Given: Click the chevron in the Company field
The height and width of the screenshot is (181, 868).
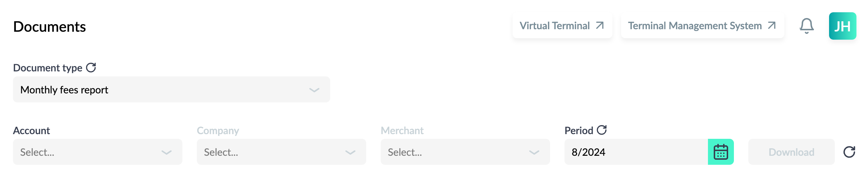Looking at the screenshot, I should tap(350, 153).
